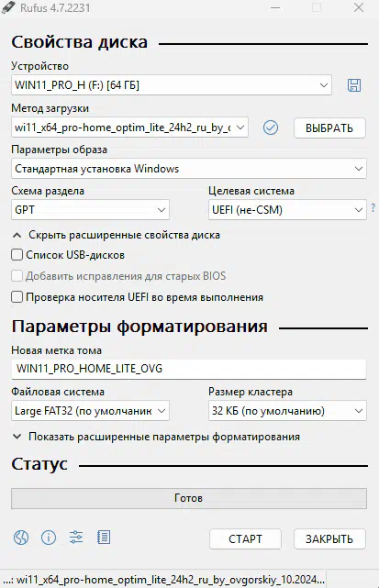Expand Показать расширенные параметры форматирования
The image size is (379, 588).
pos(156,437)
